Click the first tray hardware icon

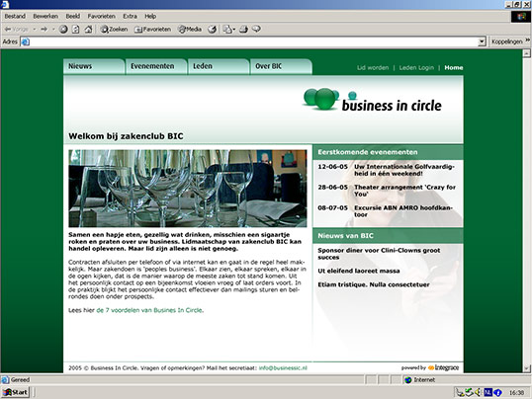pyautogui.click(x=460, y=392)
